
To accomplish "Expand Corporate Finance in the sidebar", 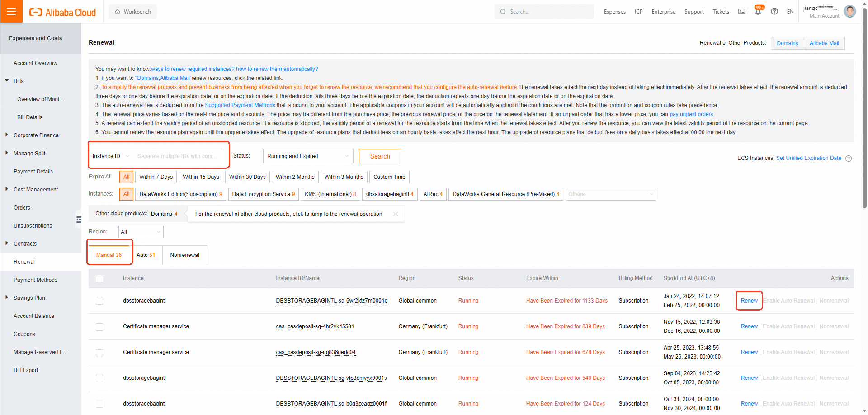I will [7, 135].
